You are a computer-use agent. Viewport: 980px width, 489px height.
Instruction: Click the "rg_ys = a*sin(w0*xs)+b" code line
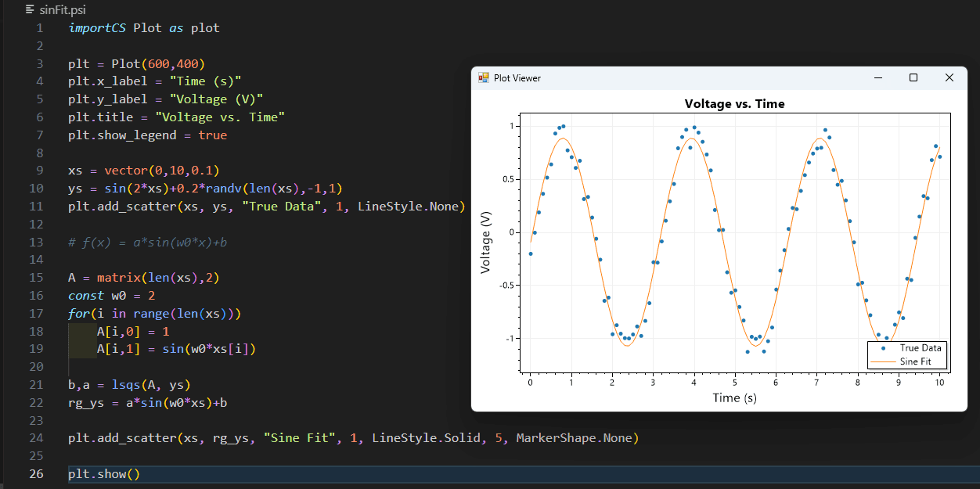(148, 403)
